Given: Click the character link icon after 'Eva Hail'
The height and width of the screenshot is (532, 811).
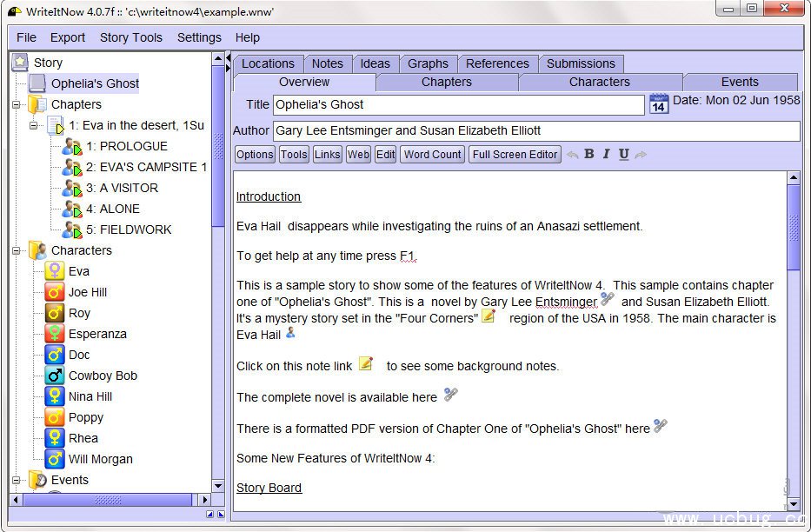Looking at the screenshot, I should (x=290, y=333).
